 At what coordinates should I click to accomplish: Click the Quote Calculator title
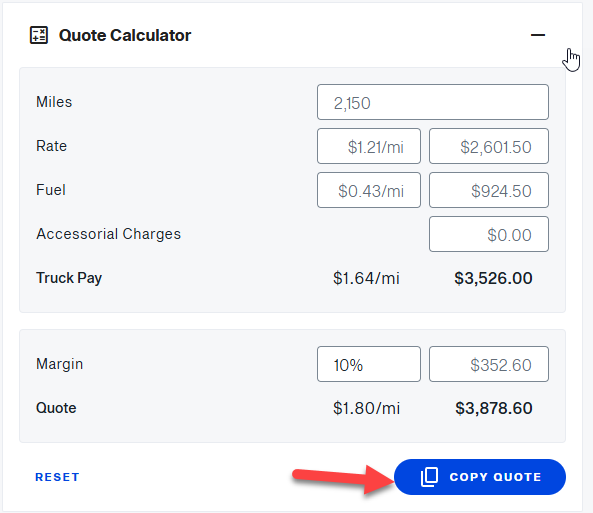click(x=125, y=35)
